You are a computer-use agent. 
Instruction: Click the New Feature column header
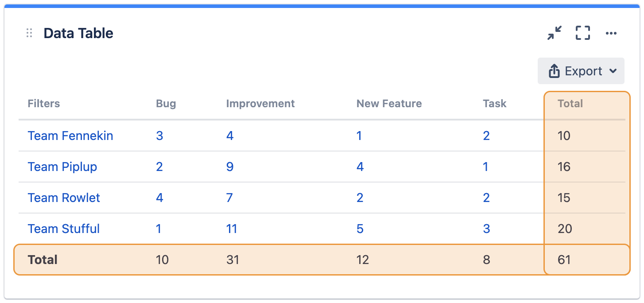pos(389,104)
